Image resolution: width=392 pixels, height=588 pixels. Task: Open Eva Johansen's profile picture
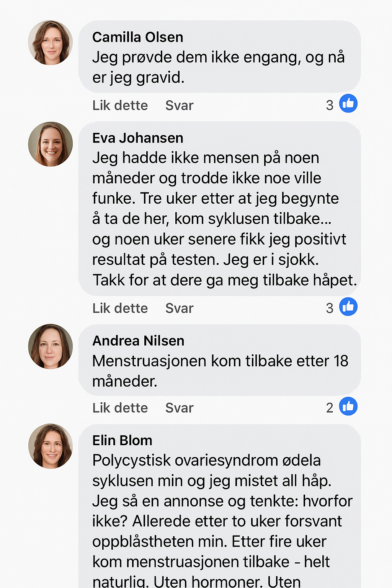[51, 144]
